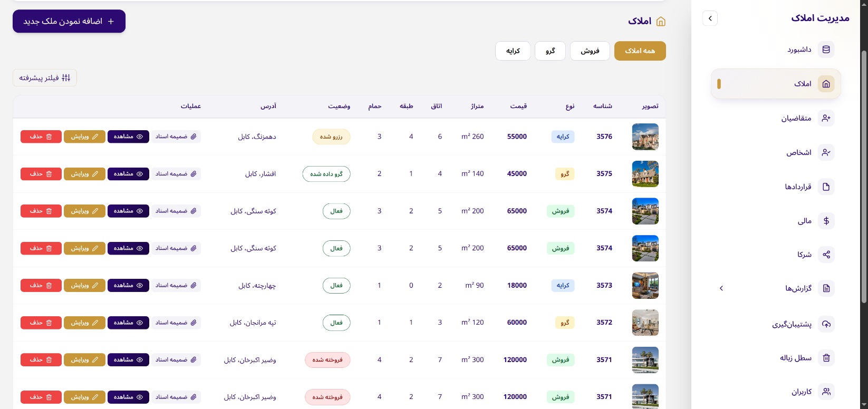Open کاربران users icon
Image resolution: width=868 pixels, height=409 pixels.
point(826,392)
